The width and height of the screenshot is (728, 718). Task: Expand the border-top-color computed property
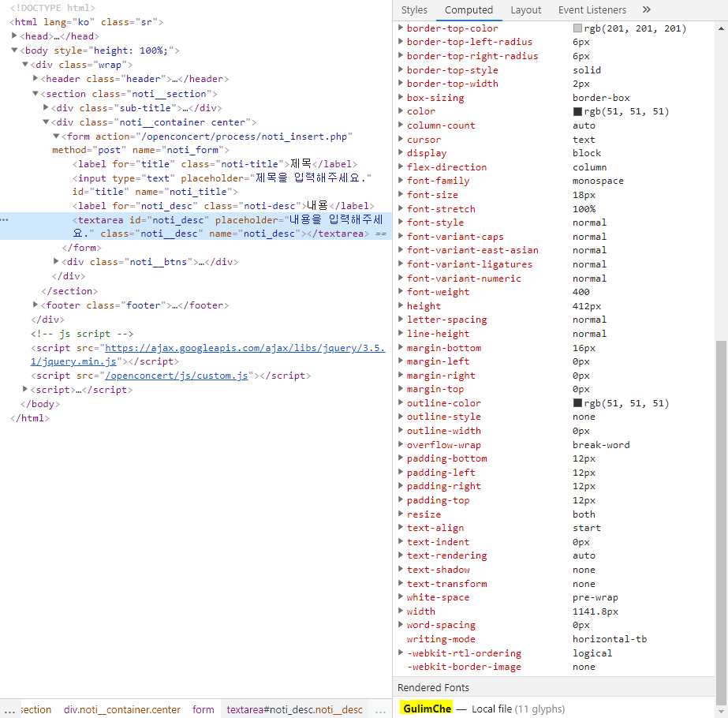click(x=400, y=28)
